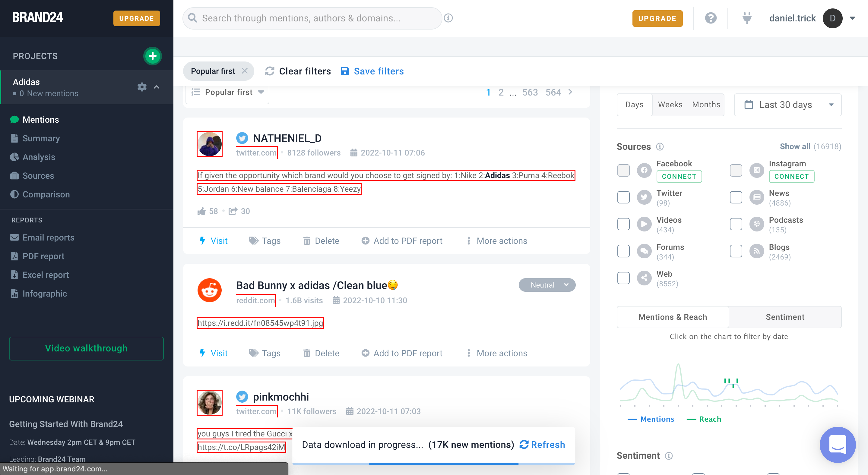This screenshot has height=475, width=868.
Task: Open More actions for NATHENIEL_D mention
Action: click(497, 241)
